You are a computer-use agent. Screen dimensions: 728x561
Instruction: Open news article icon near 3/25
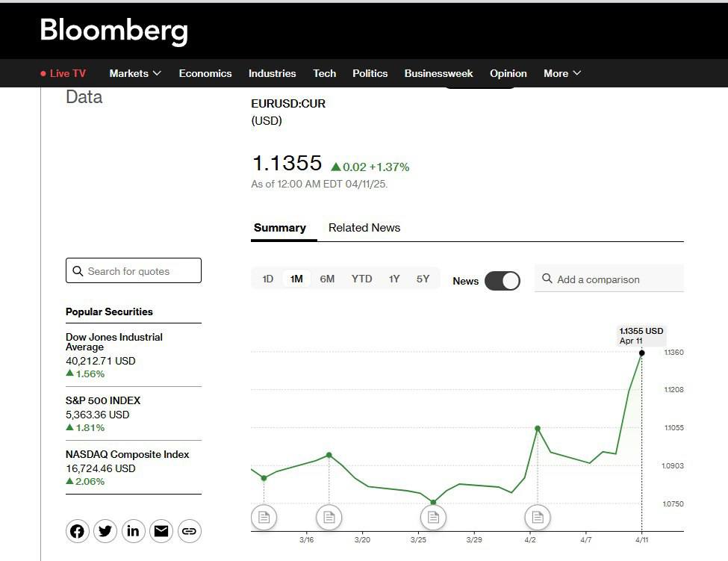point(433,516)
